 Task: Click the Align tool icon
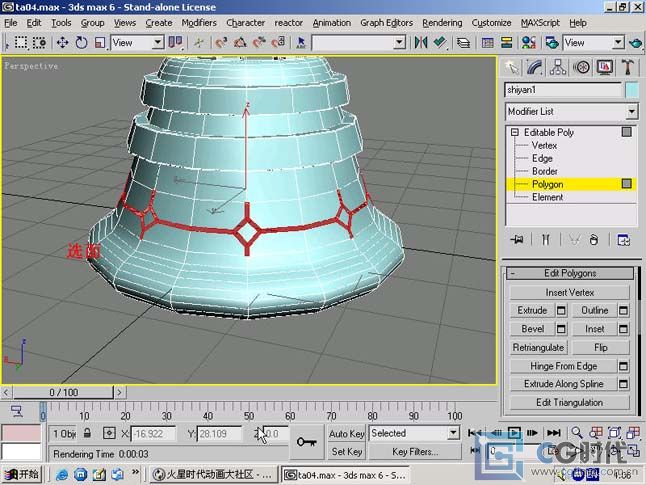[440, 42]
